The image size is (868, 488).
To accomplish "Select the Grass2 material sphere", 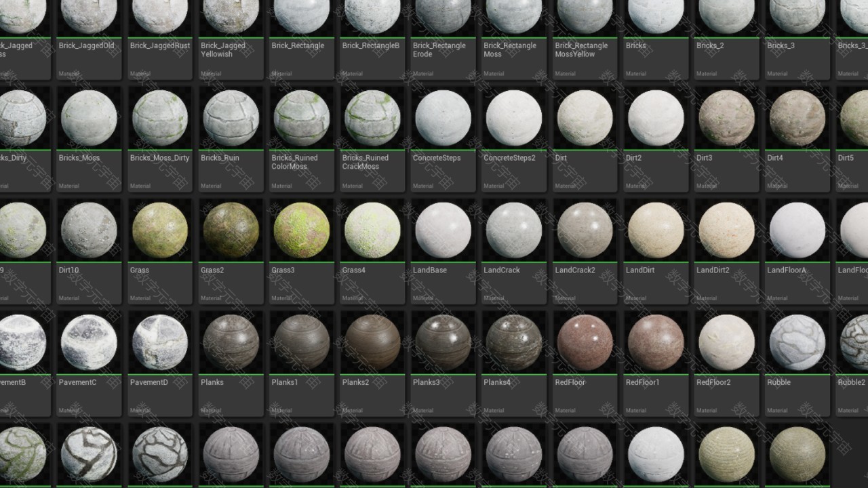I will 231,230.
